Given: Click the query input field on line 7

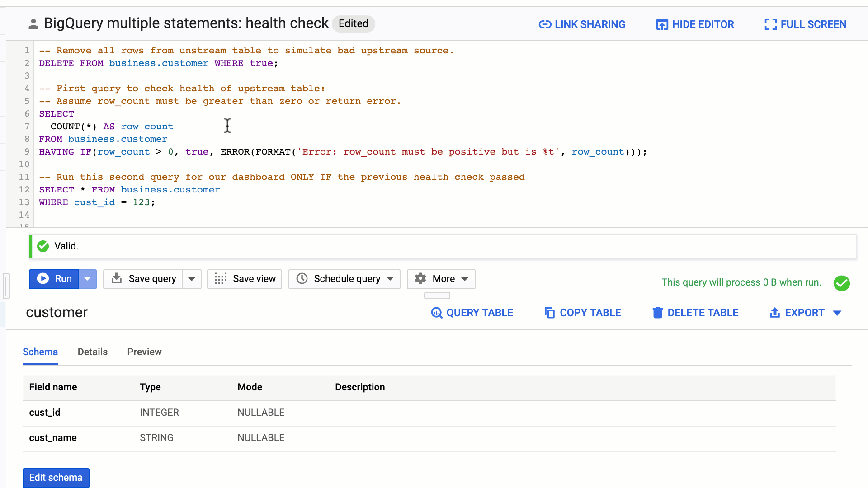Looking at the screenshot, I should pyautogui.click(x=226, y=126).
